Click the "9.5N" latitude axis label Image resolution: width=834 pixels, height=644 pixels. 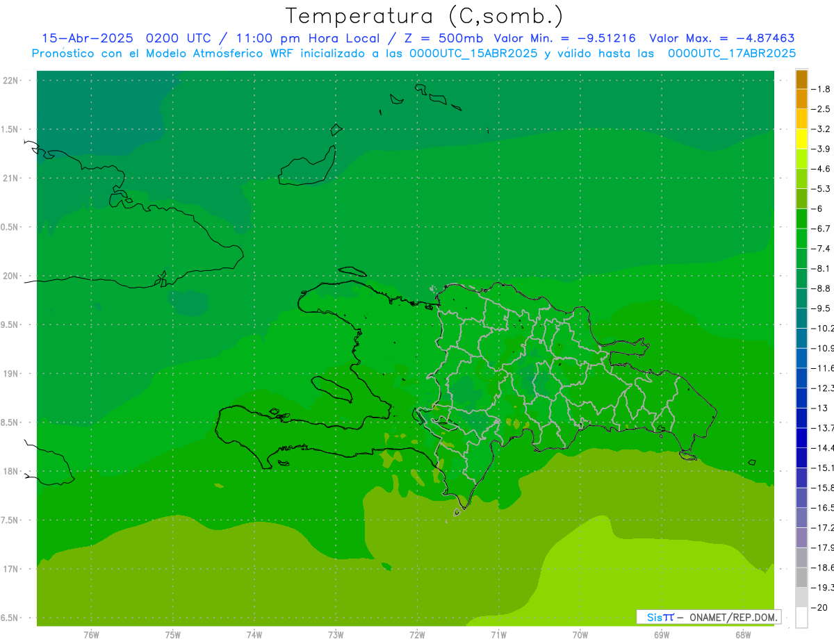pyautogui.click(x=9, y=325)
